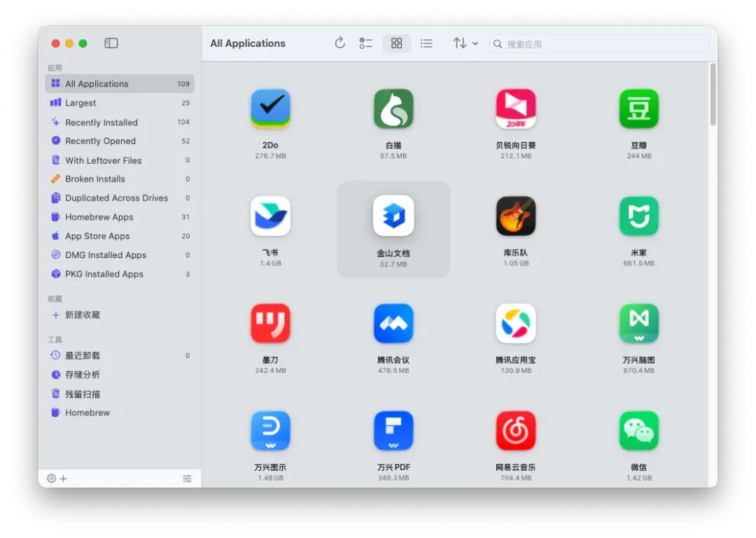Filter by PKG Installed Apps
This screenshot has width=756, height=538.
click(120, 274)
